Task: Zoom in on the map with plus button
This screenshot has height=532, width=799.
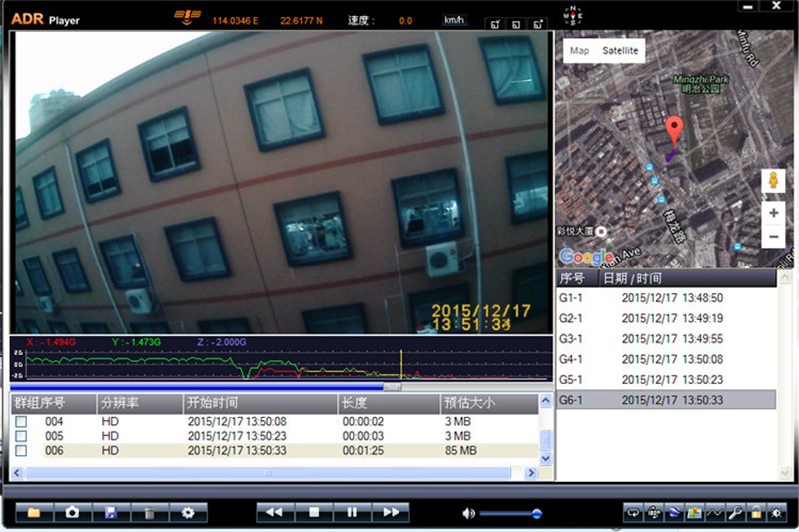Action: pyautogui.click(x=773, y=213)
